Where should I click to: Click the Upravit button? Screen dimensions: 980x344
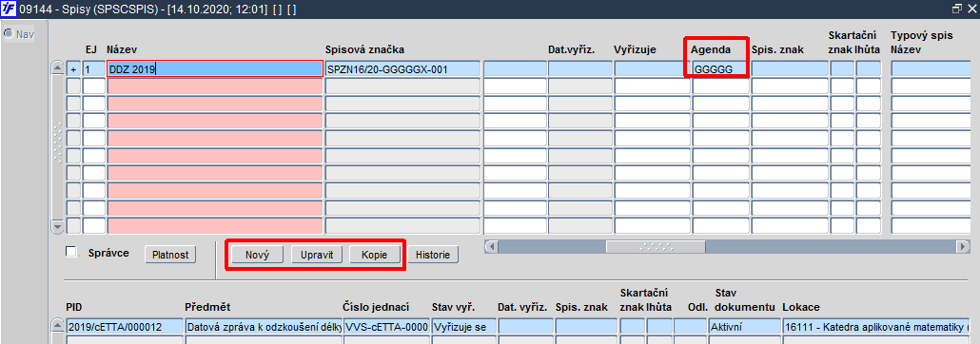click(x=316, y=255)
